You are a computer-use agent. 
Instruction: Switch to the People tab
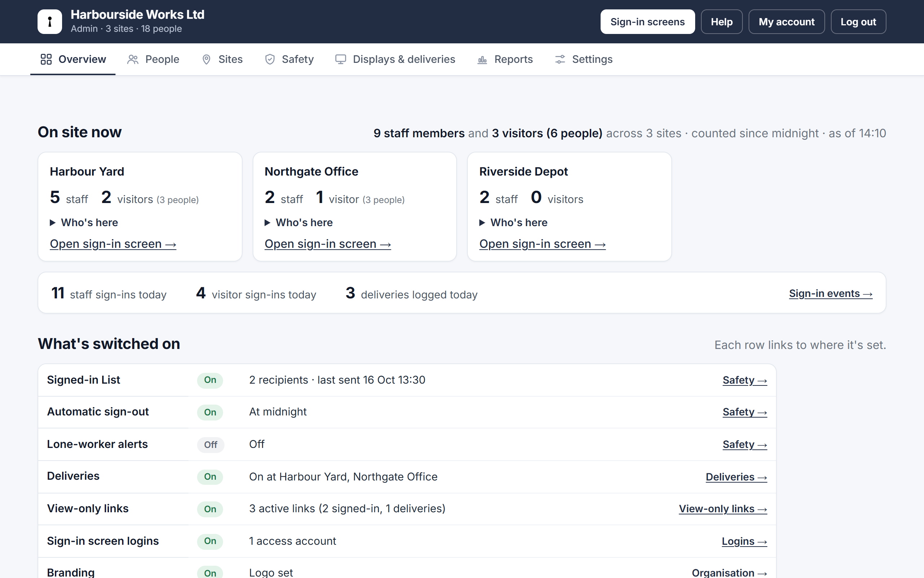tap(153, 59)
